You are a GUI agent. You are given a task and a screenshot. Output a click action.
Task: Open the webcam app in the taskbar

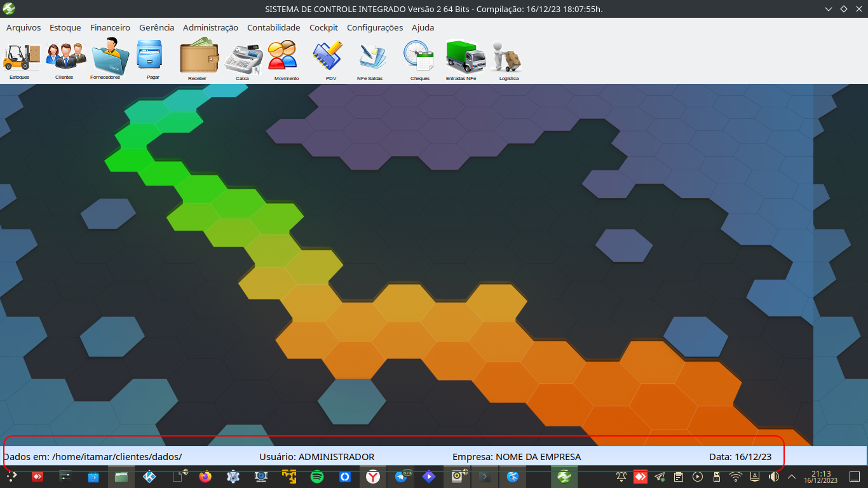tap(261, 477)
